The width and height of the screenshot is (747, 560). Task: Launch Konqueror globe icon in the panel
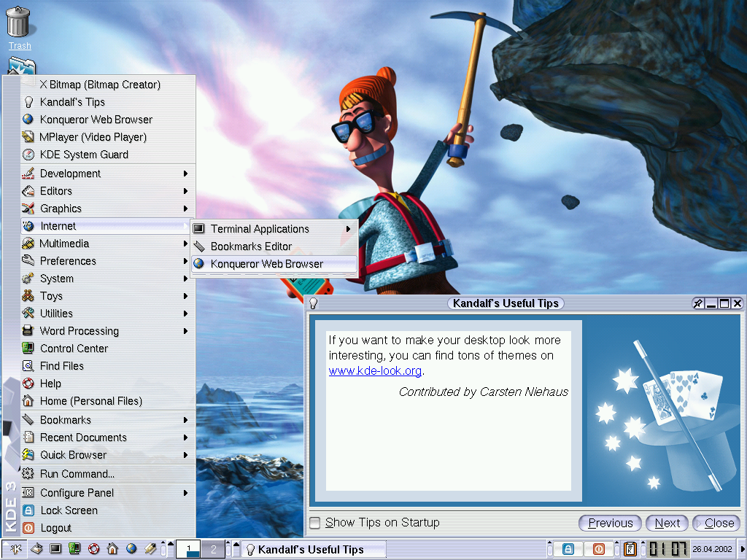point(131,549)
